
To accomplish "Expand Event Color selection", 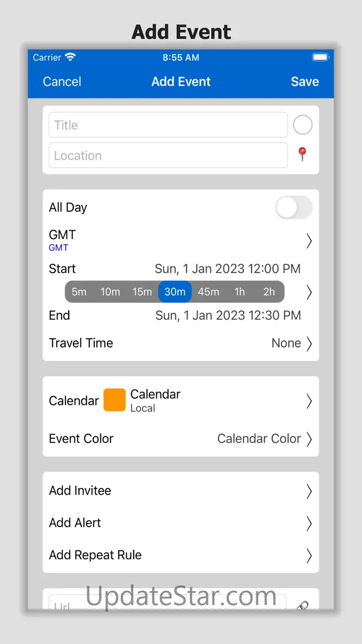I will [x=265, y=439].
